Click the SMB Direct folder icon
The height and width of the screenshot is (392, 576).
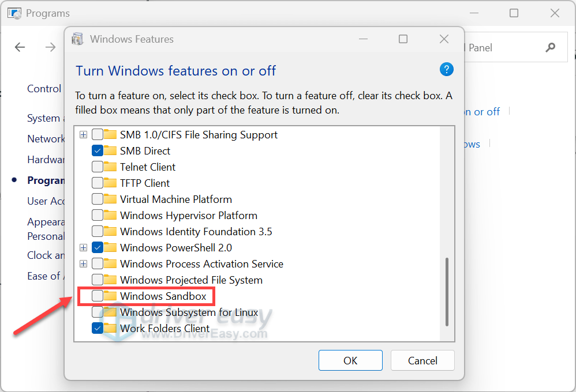pyautogui.click(x=110, y=150)
